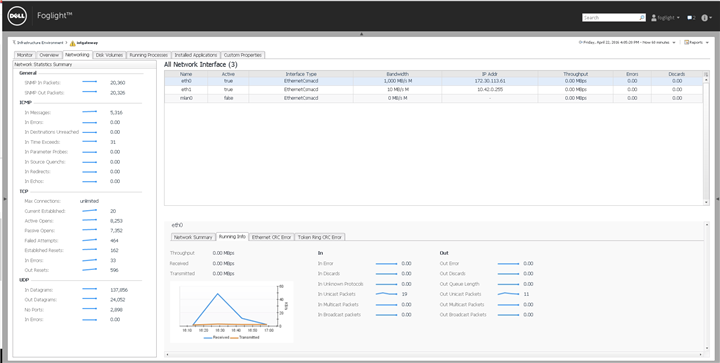Select the Networking tab
Viewport: 720px width, 363px height.
pyautogui.click(x=77, y=55)
